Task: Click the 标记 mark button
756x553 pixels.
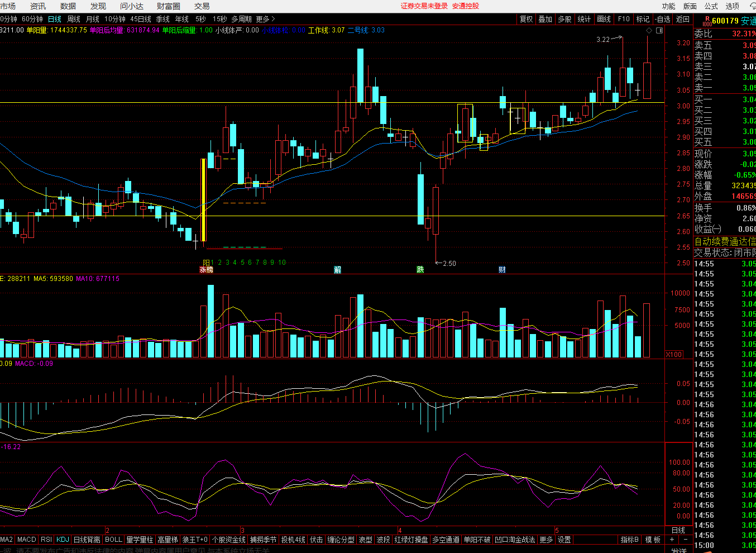Action: [x=643, y=19]
